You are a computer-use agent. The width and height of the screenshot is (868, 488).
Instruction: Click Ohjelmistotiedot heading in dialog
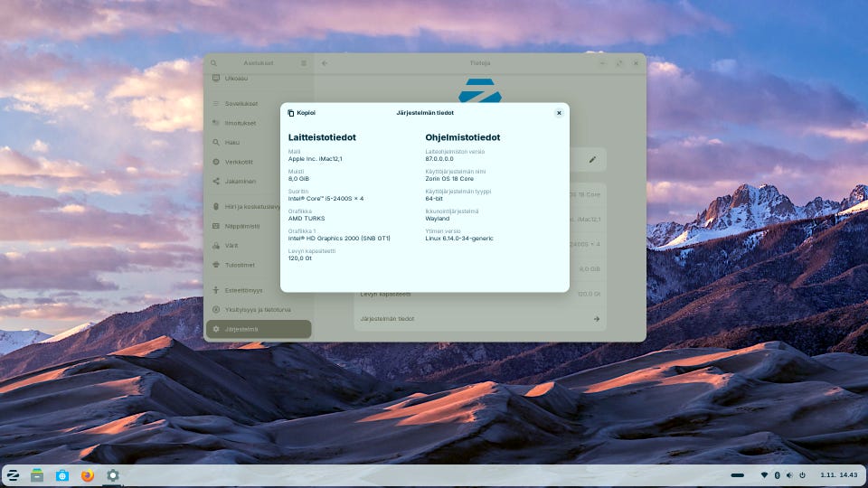pos(462,137)
